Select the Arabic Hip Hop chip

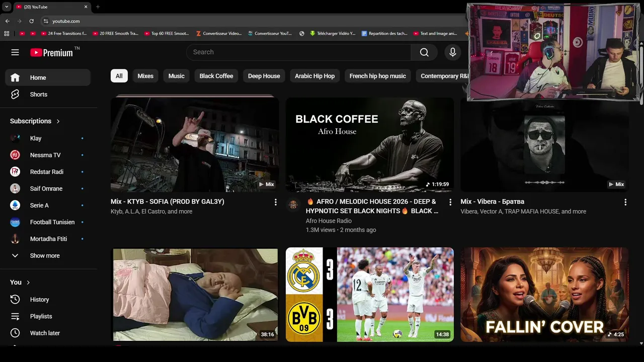[315, 76]
